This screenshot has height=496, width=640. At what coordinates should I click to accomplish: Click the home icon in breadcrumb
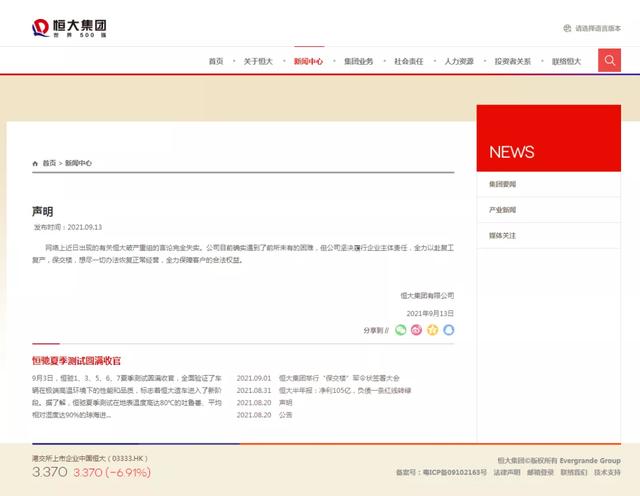coord(35,163)
